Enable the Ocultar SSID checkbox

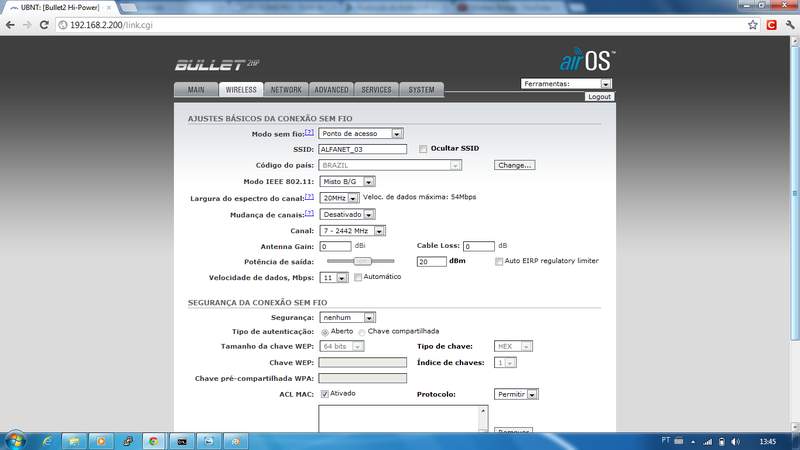[423, 149]
